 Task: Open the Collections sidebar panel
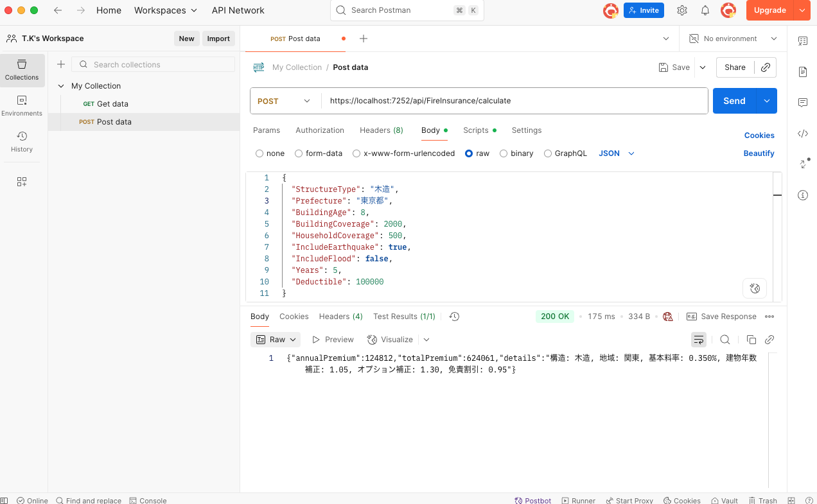click(x=22, y=70)
